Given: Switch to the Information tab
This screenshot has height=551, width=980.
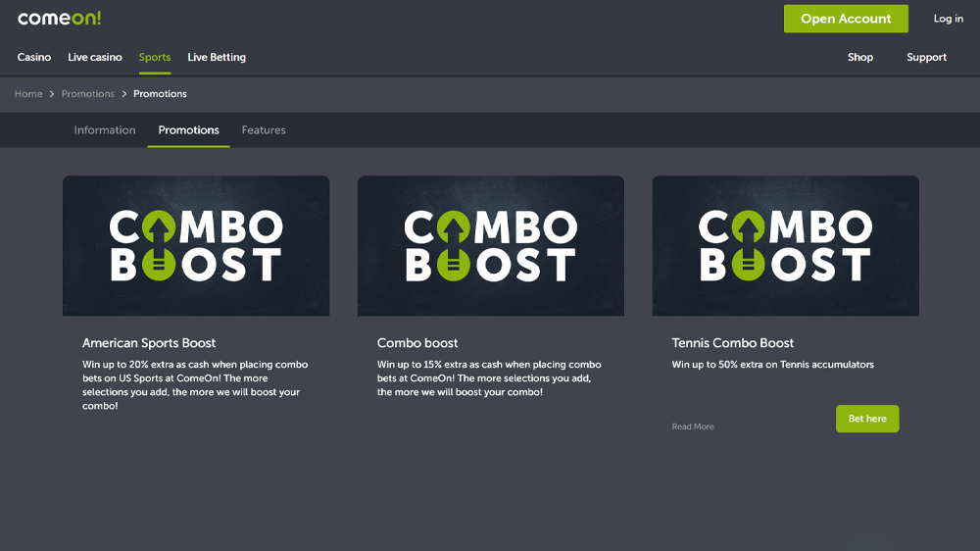Looking at the screenshot, I should (x=105, y=130).
